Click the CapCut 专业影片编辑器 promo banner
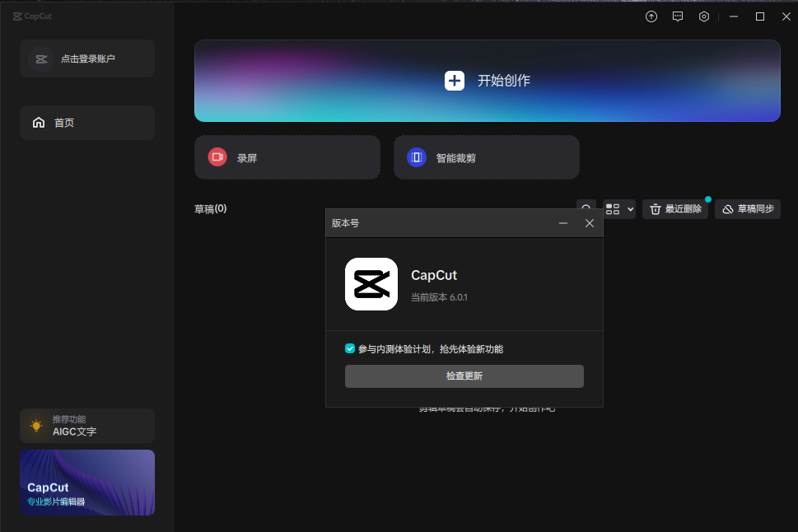 tap(87, 483)
